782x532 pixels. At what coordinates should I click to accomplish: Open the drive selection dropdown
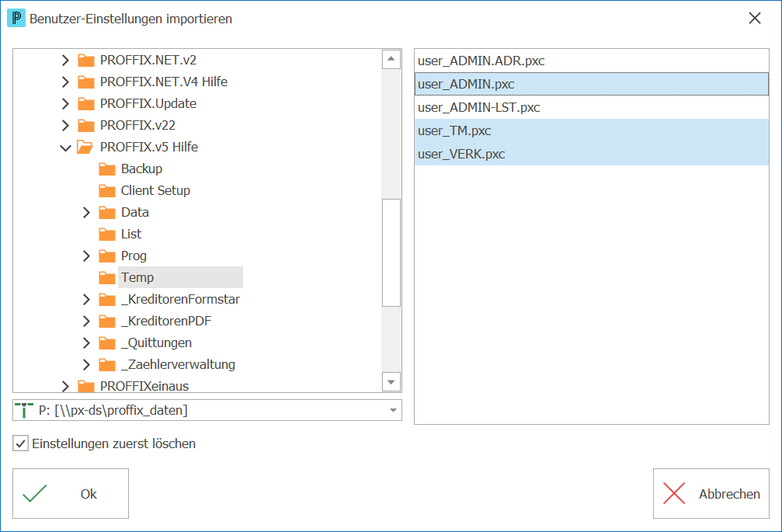click(x=393, y=410)
